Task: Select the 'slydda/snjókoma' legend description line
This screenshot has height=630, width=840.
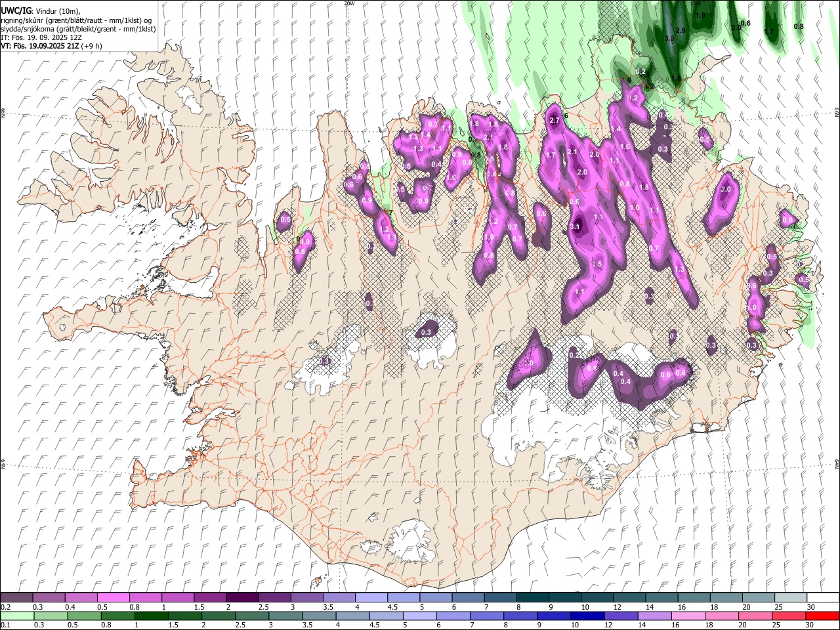Action: tap(77, 29)
